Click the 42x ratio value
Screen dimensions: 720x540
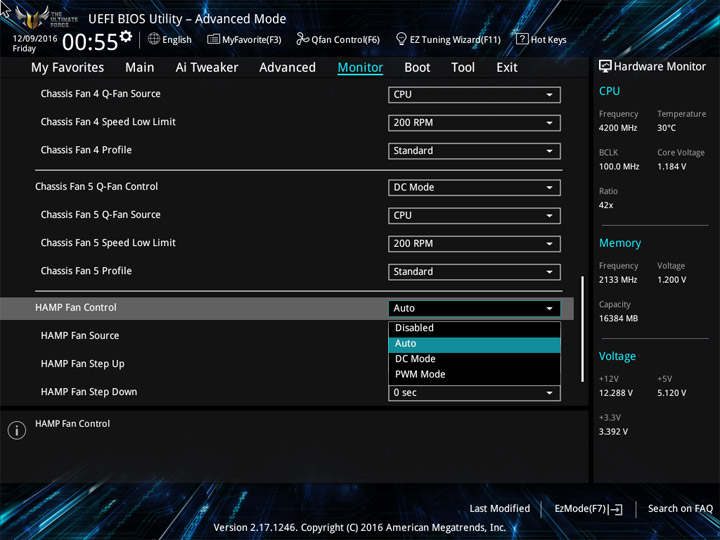[x=606, y=205]
